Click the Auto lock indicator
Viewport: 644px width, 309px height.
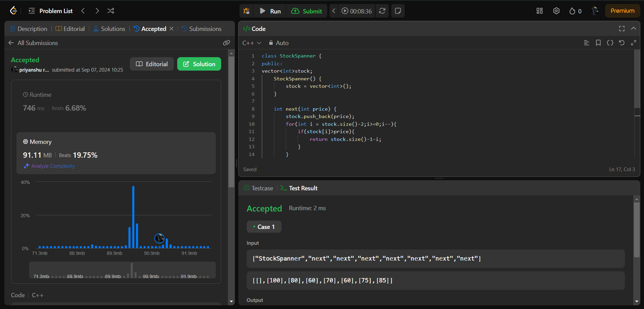point(279,43)
